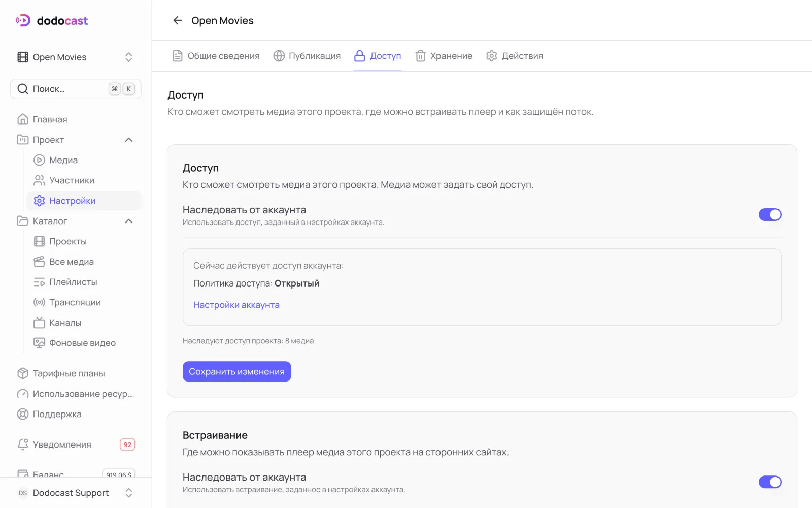Click the Поиск search field
This screenshot has height=508, width=812.
[x=76, y=89]
